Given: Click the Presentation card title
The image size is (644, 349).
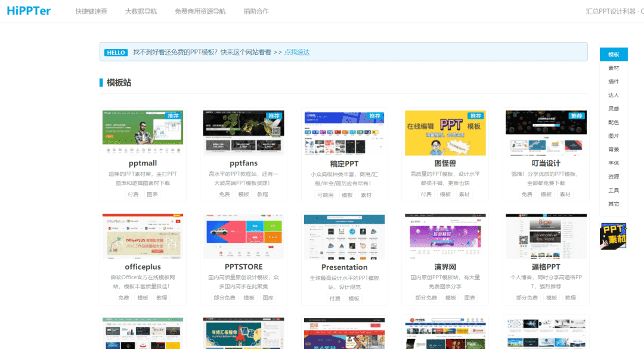Looking at the screenshot, I should (344, 267).
